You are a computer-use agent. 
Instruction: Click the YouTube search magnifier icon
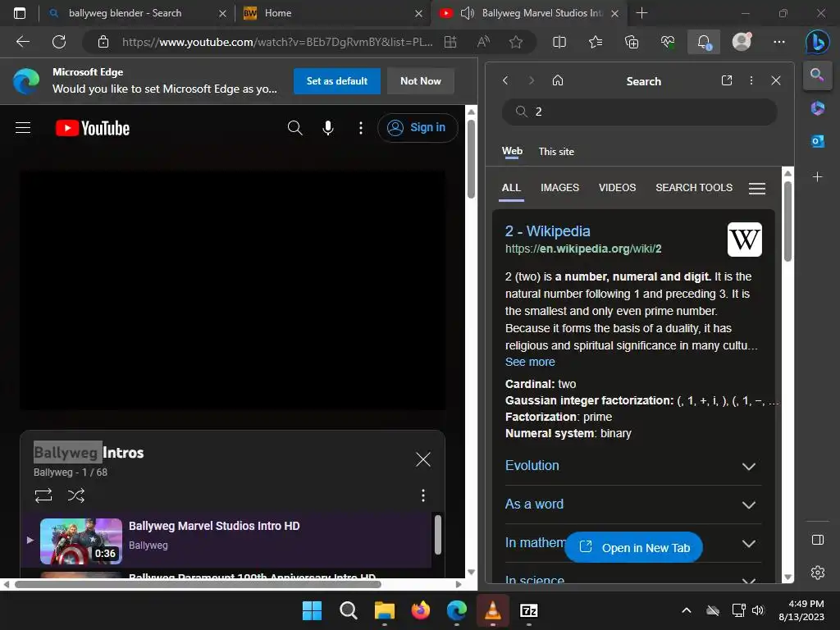coord(295,127)
